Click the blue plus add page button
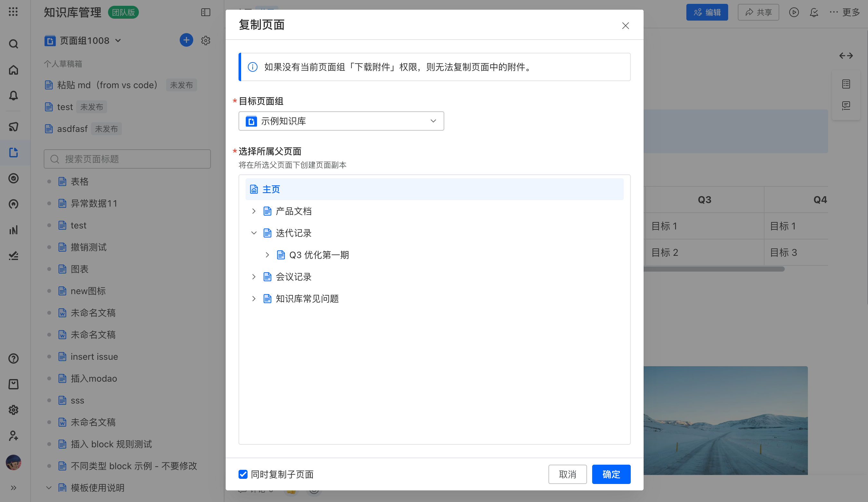Image resolution: width=868 pixels, height=502 pixels. tap(186, 40)
